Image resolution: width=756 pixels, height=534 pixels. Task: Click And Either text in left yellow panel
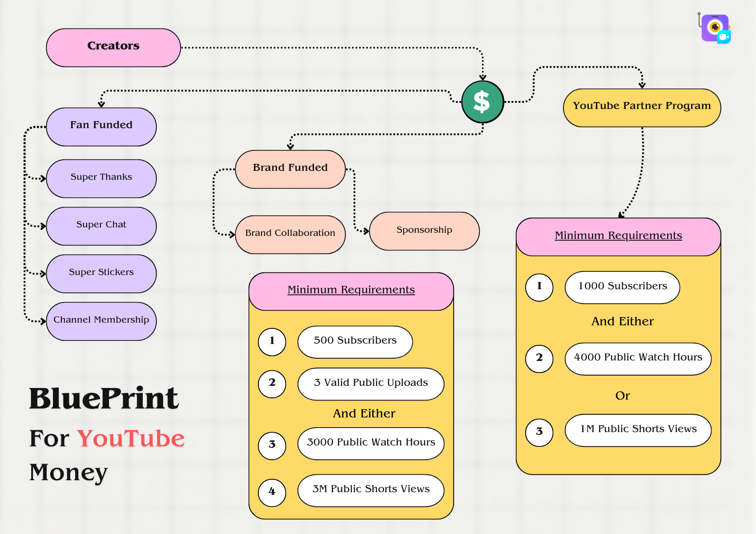(x=364, y=413)
